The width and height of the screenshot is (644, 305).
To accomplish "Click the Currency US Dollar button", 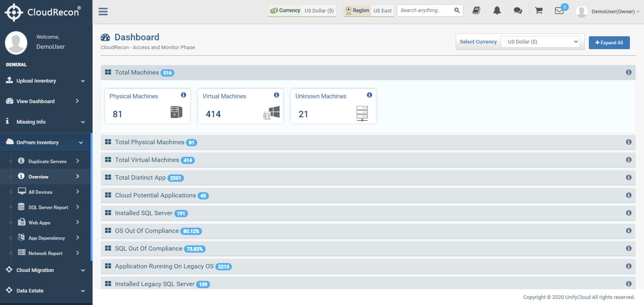I will 302,10.
